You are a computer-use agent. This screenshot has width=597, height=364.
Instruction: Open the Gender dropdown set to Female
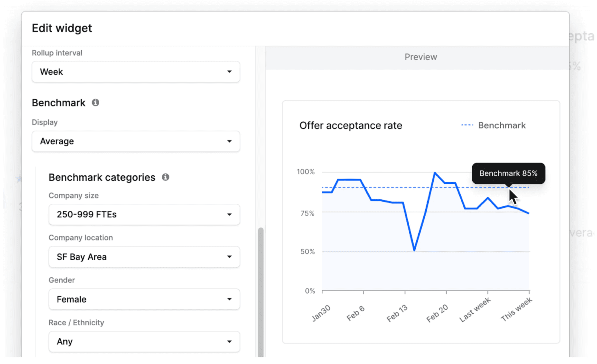[x=144, y=299]
